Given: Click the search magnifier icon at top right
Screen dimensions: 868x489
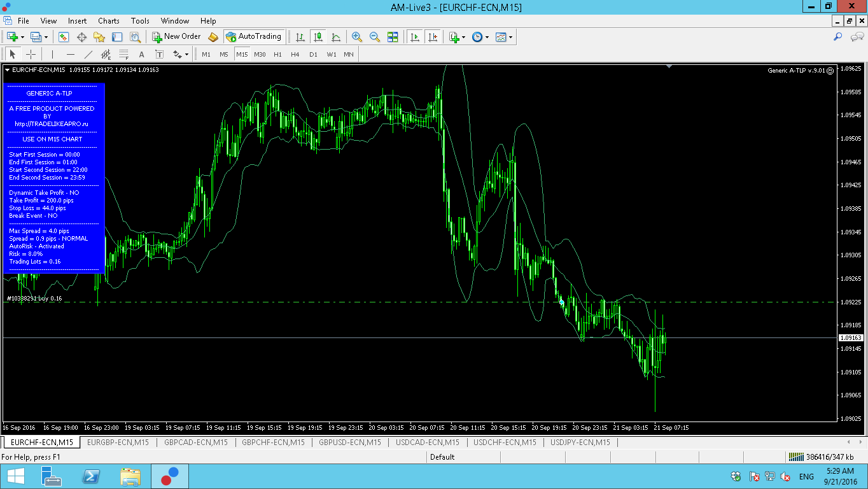Looking at the screenshot, I should [838, 37].
